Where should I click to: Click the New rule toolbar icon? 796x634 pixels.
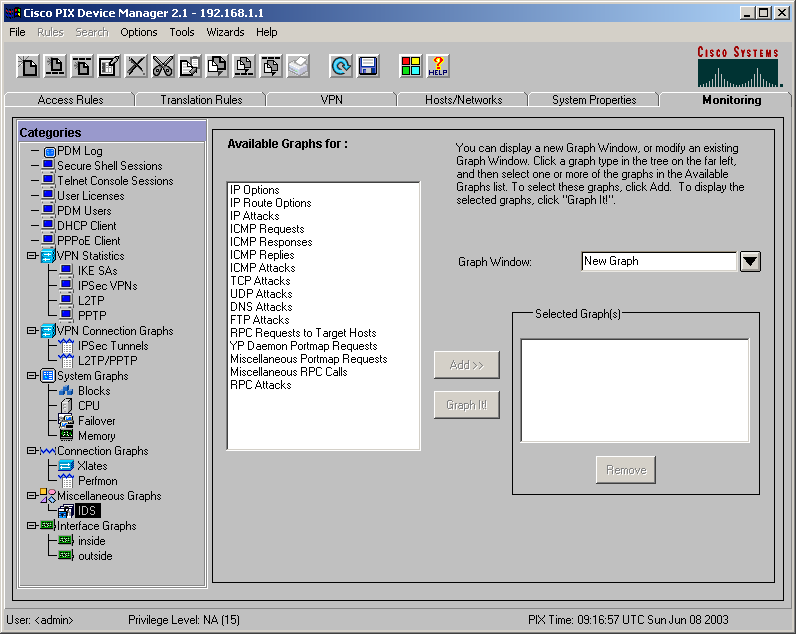click(x=28, y=66)
